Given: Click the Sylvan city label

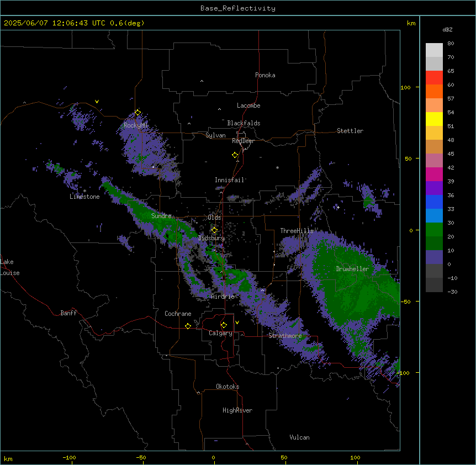Looking at the screenshot, I should pos(215,135).
